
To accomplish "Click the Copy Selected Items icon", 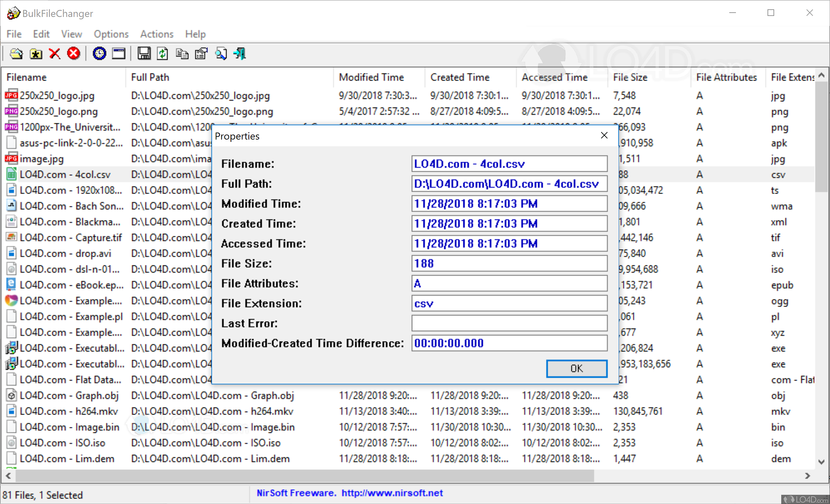I will pos(182,53).
